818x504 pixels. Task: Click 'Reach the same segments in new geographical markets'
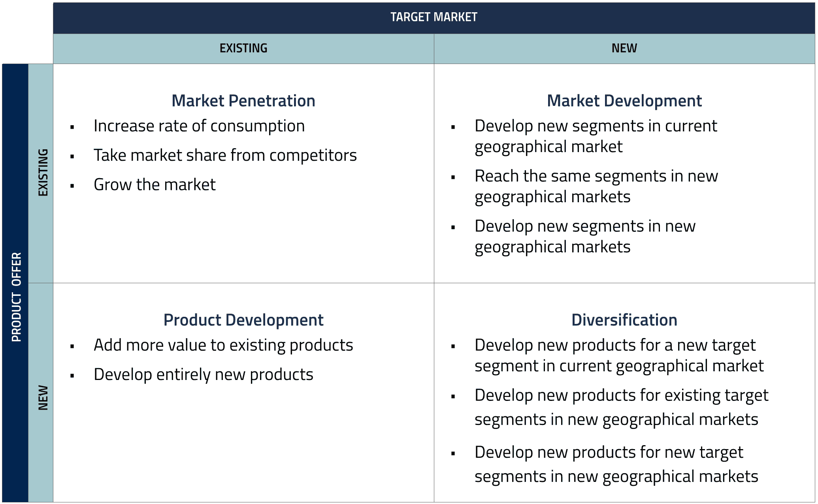click(x=596, y=186)
